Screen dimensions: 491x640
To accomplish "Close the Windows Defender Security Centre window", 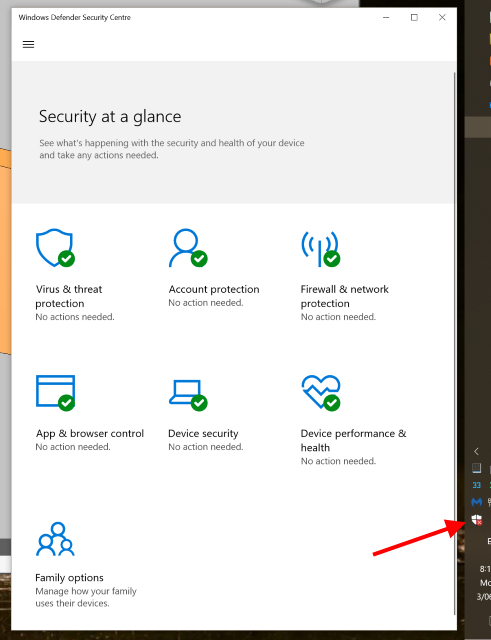I will 442,17.
